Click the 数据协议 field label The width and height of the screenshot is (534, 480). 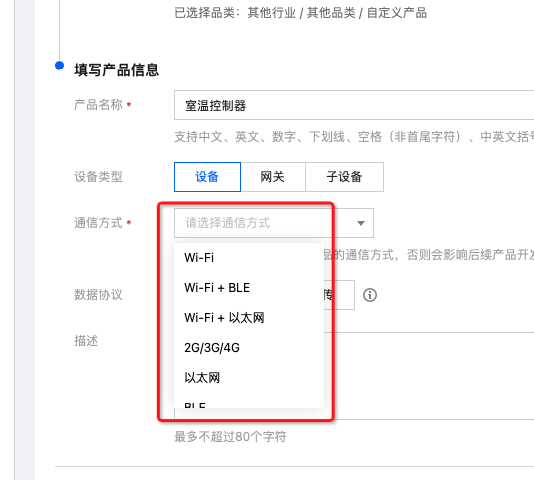98,295
